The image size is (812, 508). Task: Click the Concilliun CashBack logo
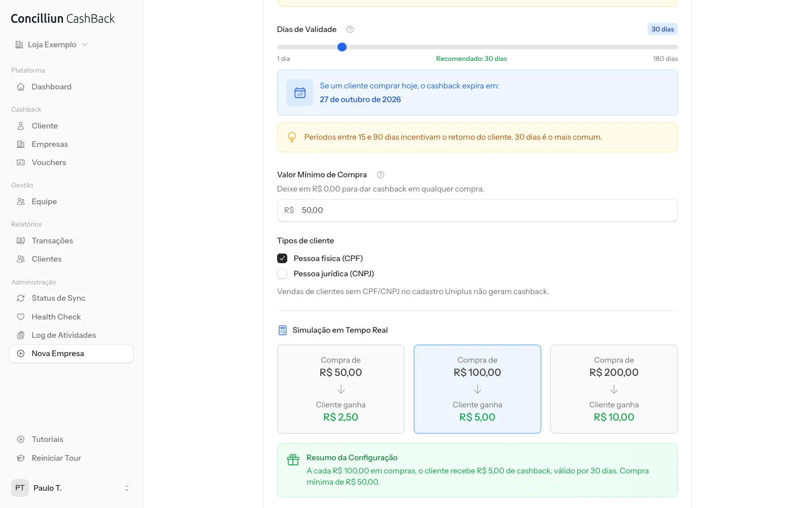coord(63,19)
